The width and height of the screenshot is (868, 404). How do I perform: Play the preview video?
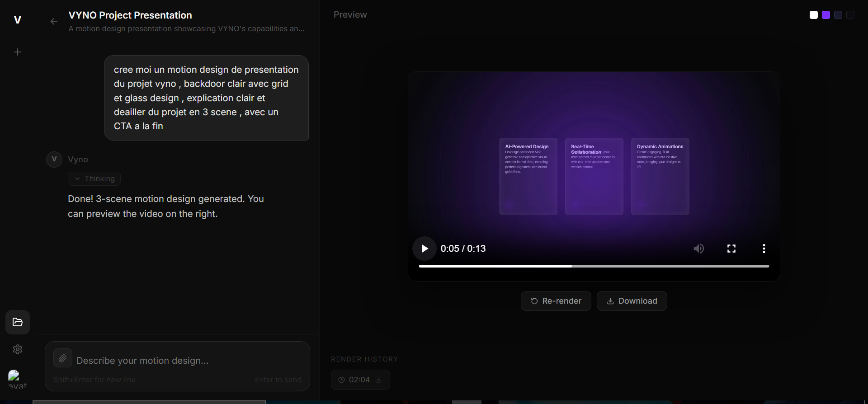click(425, 249)
